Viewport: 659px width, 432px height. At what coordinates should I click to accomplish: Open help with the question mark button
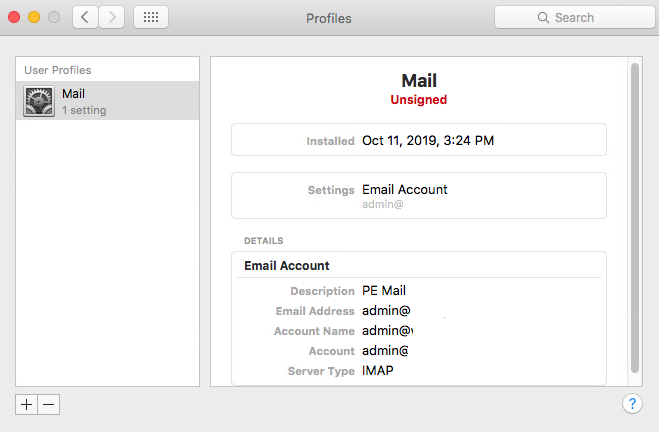632,404
